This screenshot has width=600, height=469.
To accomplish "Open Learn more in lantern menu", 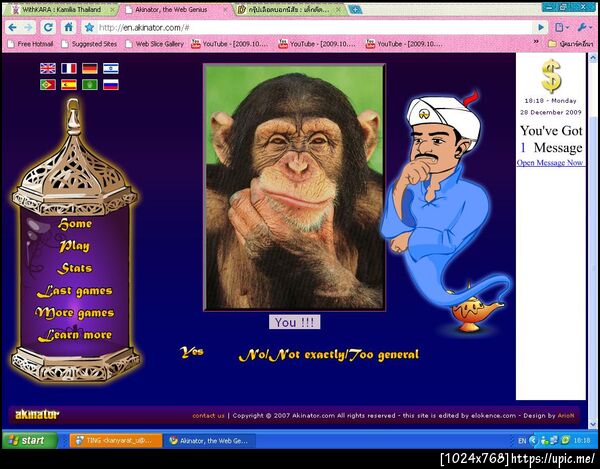I will (75, 335).
